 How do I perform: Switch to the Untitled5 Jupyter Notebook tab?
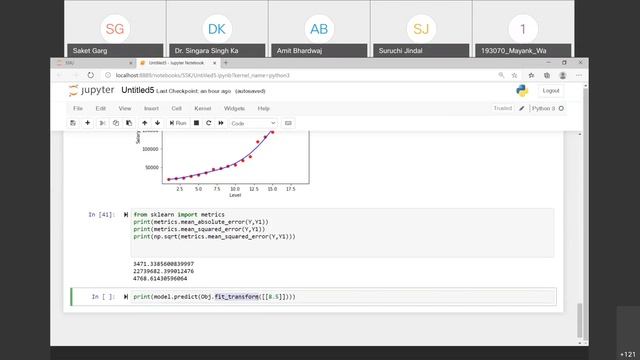click(x=177, y=63)
